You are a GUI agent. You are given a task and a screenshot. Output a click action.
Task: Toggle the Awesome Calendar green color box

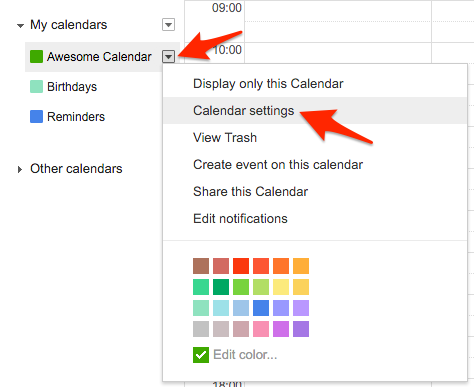(x=36, y=57)
